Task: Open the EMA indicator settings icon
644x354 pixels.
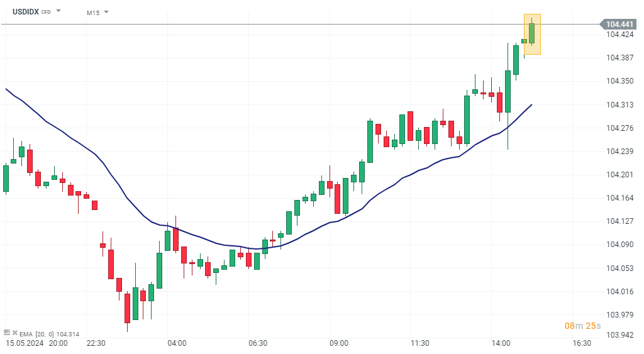Action: pyautogui.click(x=7, y=333)
